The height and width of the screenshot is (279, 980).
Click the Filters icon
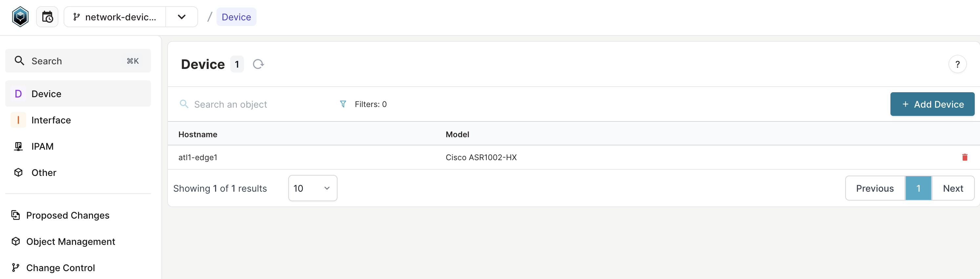[x=343, y=104]
